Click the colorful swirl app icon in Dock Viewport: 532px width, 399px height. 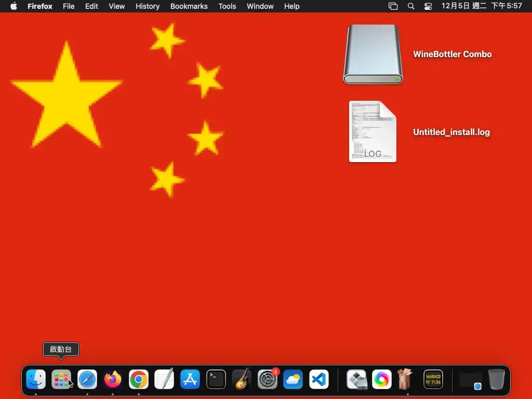click(382, 379)
